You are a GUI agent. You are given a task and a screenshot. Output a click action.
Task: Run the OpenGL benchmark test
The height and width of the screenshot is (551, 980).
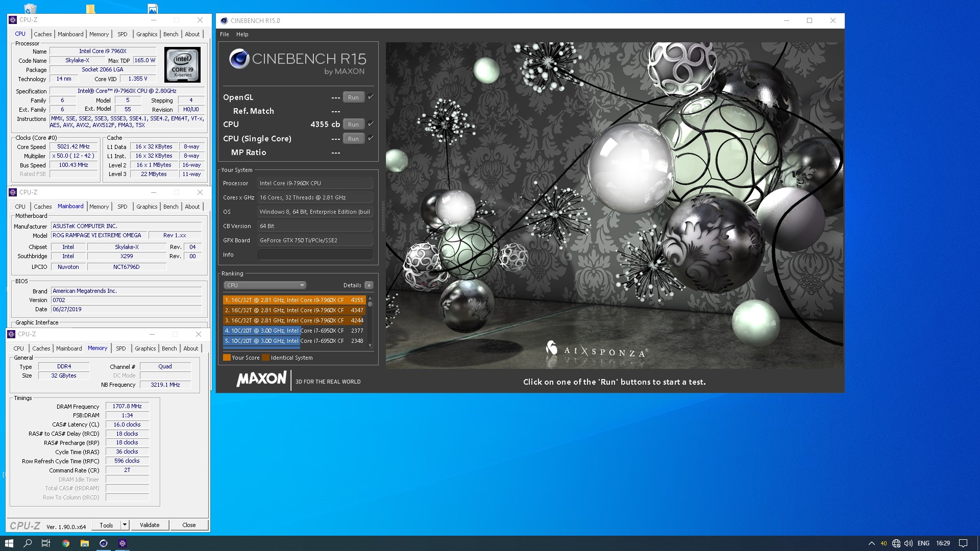[353, 97]
